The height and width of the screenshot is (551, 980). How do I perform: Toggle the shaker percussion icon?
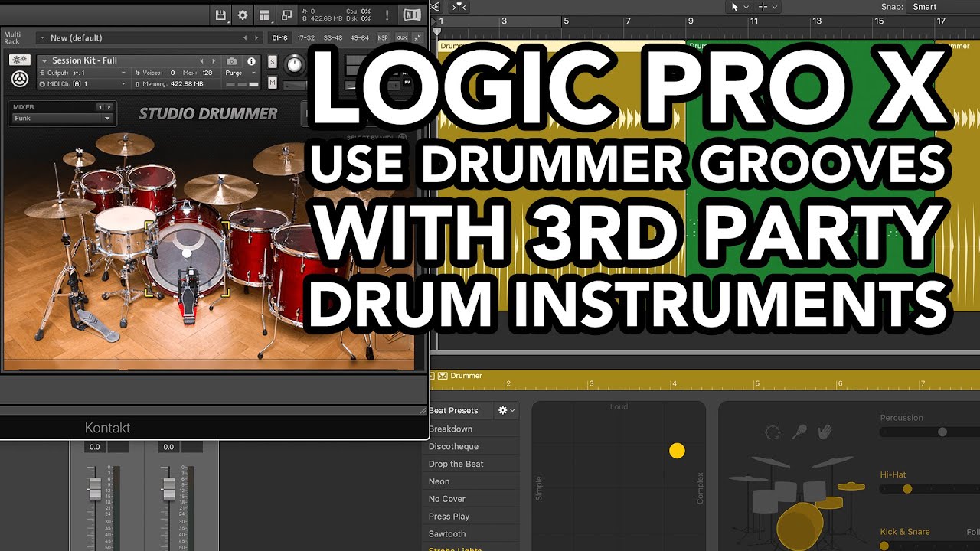799,432
